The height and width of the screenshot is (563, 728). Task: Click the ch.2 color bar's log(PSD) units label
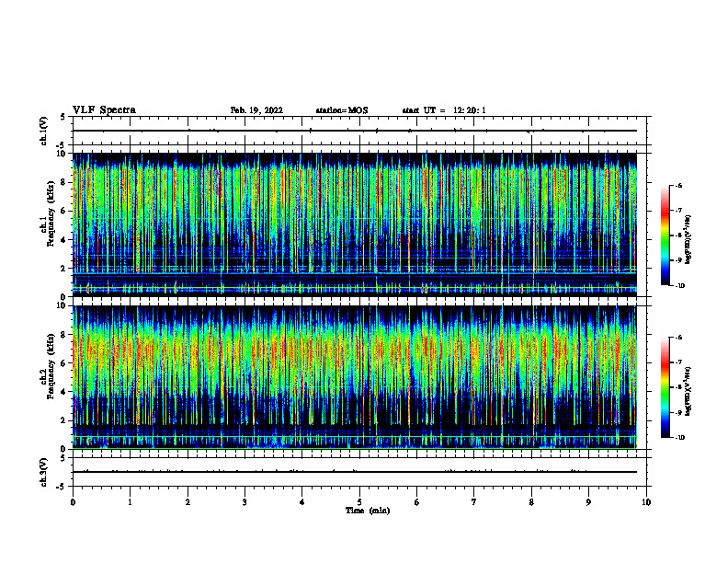688,391
